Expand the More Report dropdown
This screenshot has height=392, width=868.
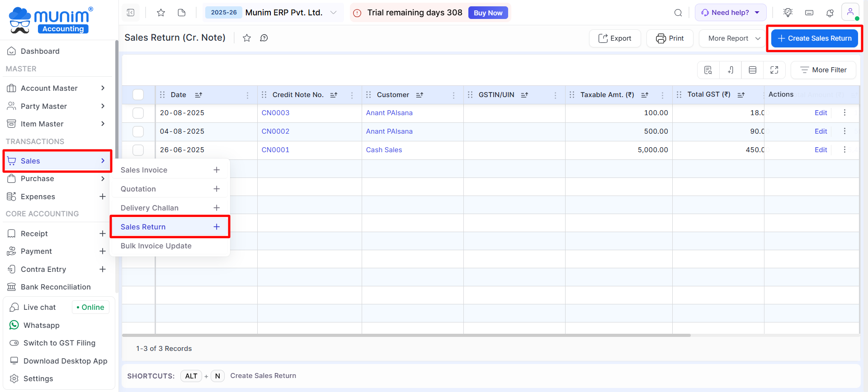(733, 38)
